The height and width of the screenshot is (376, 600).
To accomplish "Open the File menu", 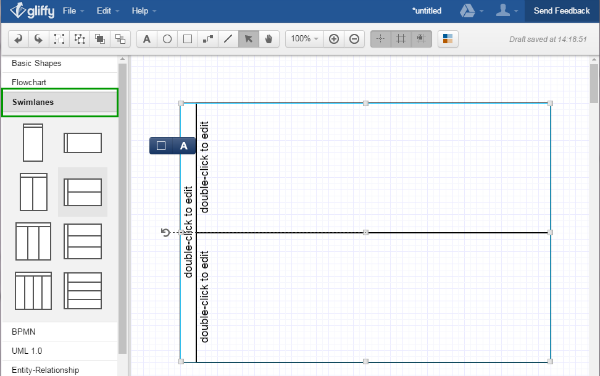I will pyautogui.click(x=73, y=11).
